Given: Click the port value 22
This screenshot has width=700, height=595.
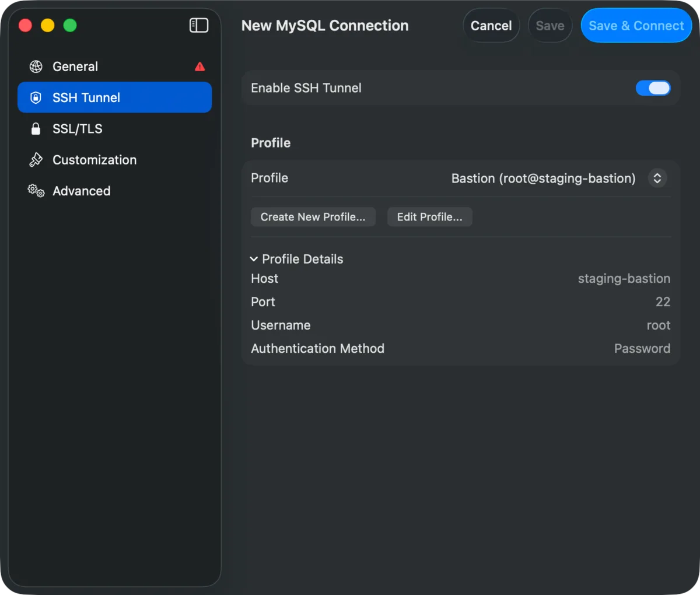Looking at the screenshot, I should point(663,302).
